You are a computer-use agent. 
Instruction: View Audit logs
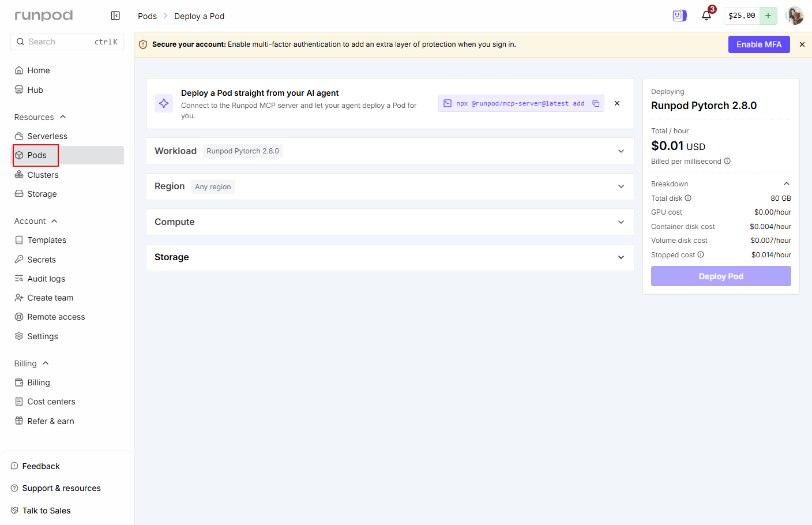point(67,279)
